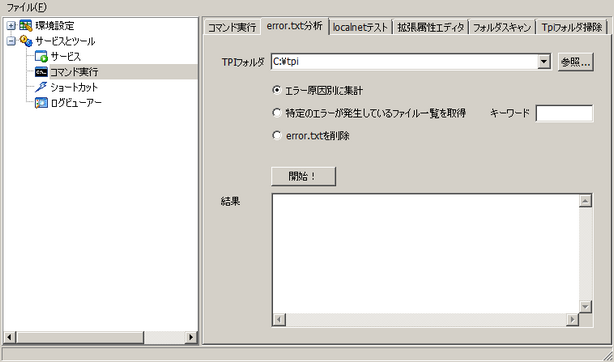This screenshot has height=362, width=614.
Task: Select the サービス tree item
Action: pos(66,56)
